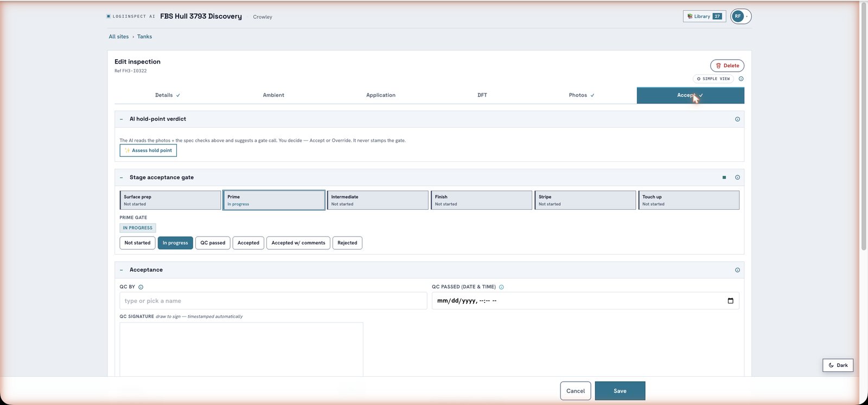Click the FBS Hull 3793 Discovery title
Viewport: 868px width, 405px height.
click(201, 16)
